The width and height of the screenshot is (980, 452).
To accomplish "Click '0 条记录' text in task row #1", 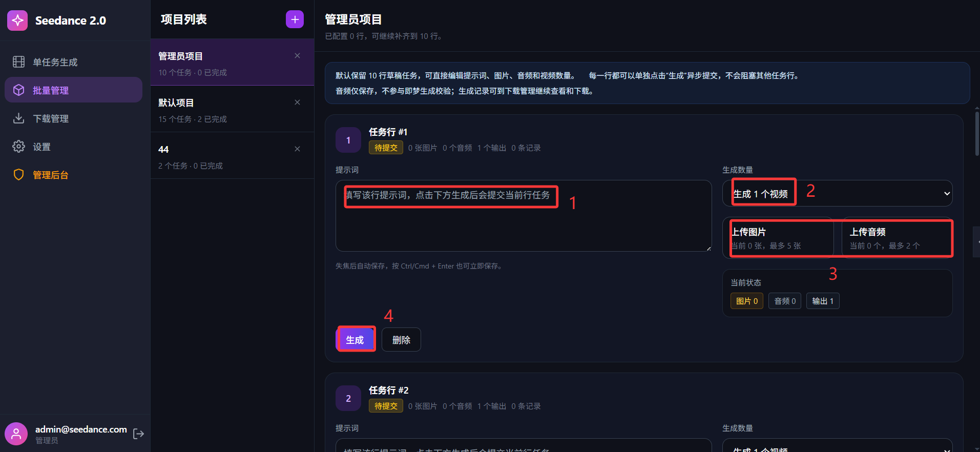I will [x=526, y=148].
